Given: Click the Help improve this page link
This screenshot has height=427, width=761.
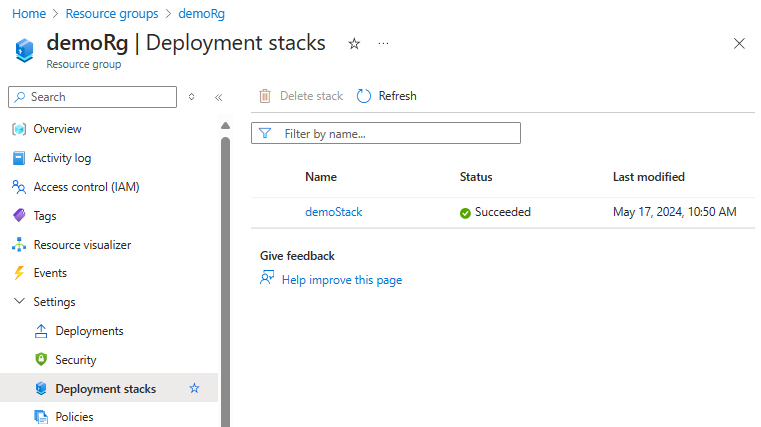Looking at the screenshot, I should [341, 280].
